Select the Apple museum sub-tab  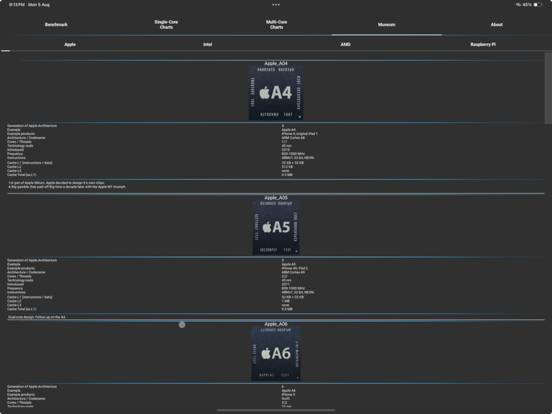(70, 44)
